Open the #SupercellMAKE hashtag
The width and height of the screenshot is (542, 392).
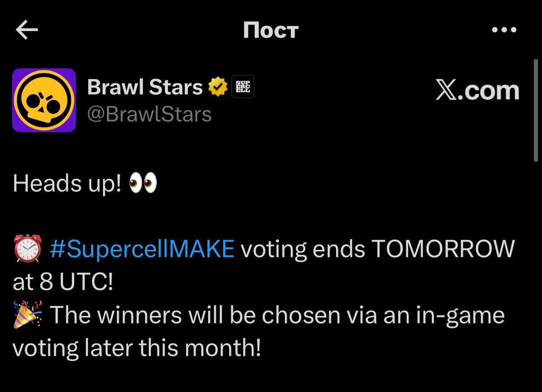point(142,248)
